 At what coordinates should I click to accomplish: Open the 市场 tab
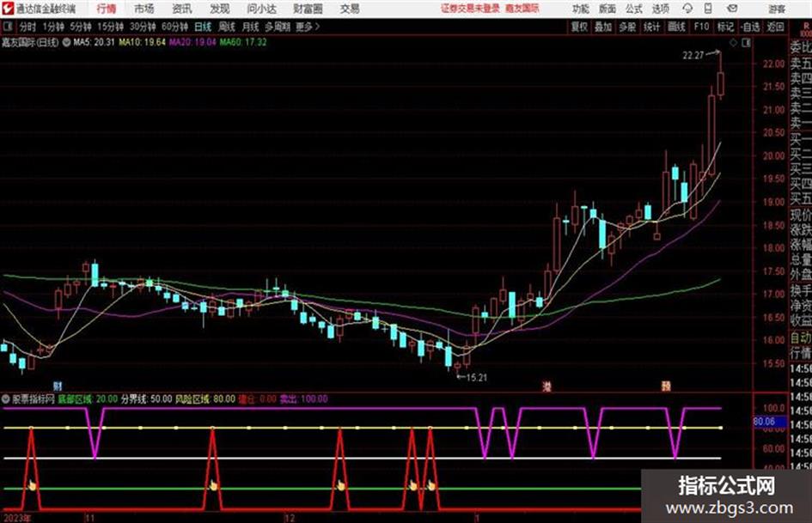(144, 9)
